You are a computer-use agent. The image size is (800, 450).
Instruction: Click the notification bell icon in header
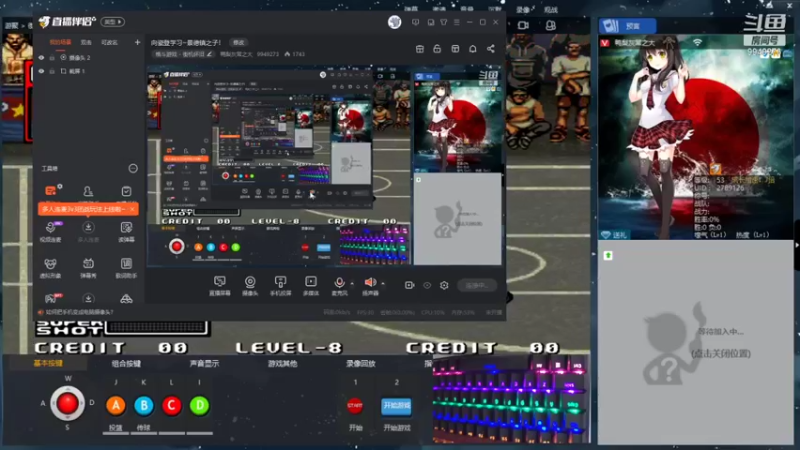472,48
